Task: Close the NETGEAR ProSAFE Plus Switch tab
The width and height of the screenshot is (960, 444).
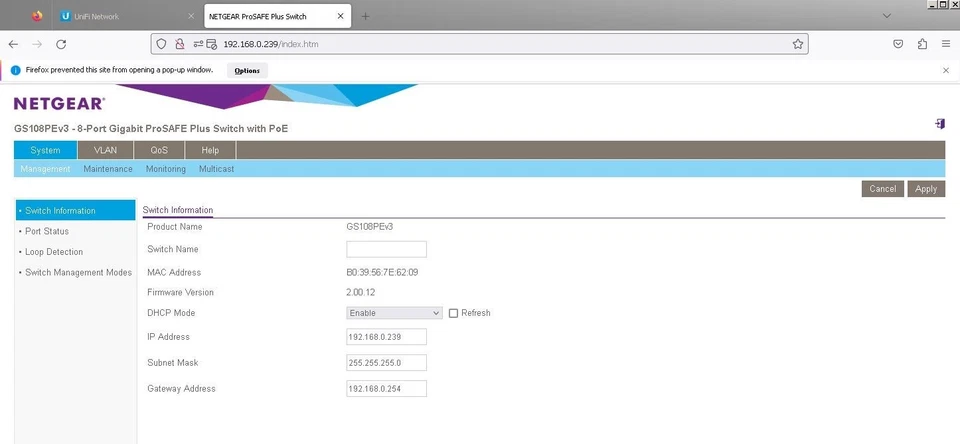Action: (x=340, y=17)
